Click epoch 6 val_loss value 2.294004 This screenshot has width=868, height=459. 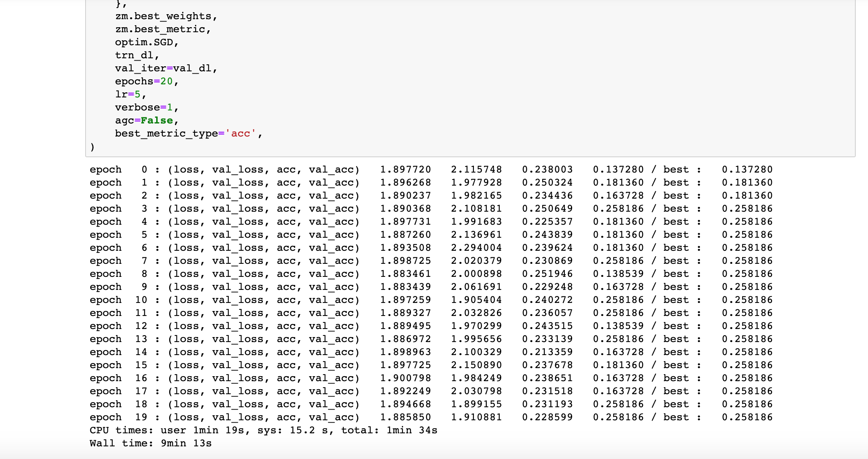(476, 248)
